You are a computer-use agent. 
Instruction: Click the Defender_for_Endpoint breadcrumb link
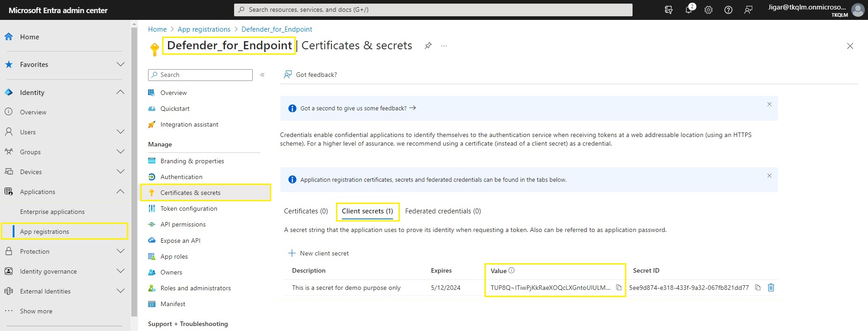coord(277,29)
